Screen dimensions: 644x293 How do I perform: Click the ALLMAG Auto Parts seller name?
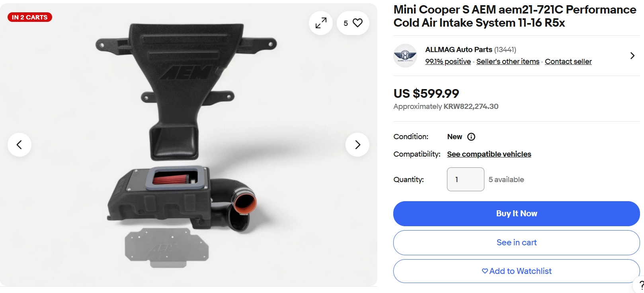[x=459, y=50]
